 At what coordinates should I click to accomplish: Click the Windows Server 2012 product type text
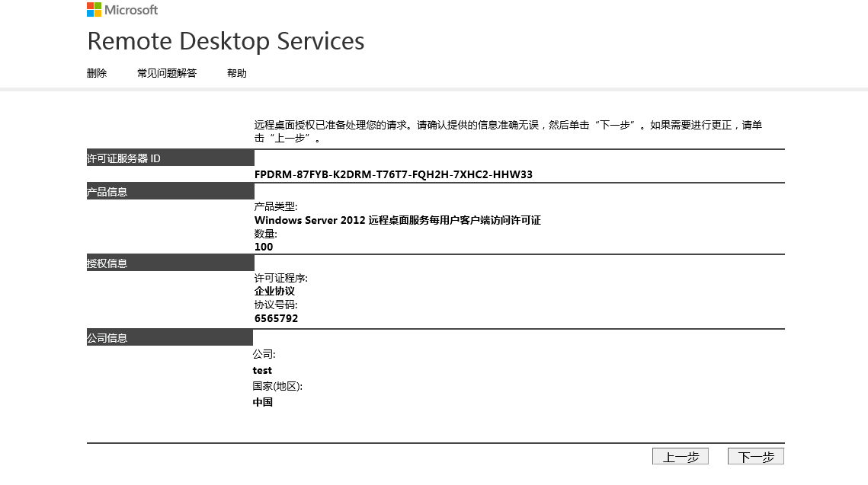(x=397, y=220)
